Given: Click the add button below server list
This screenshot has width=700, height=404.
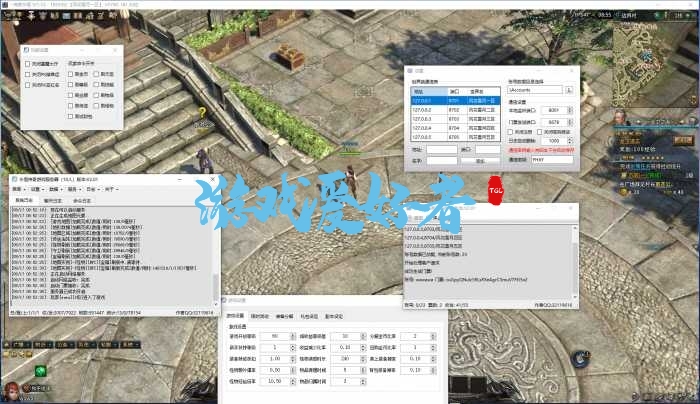Looking at the screenshot, I should tap(480, 161).
